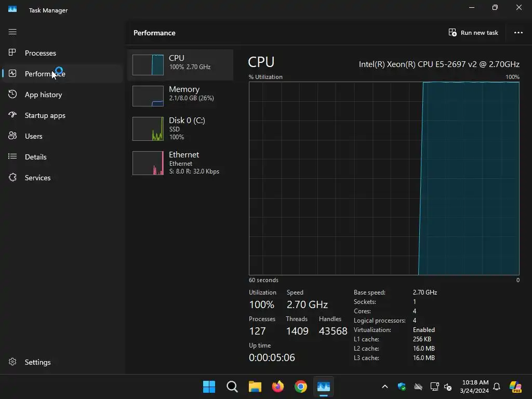This screenshot has height=399, width=532.
Task: Click the 100% Utilization value
Action: [x=262, y=304]
